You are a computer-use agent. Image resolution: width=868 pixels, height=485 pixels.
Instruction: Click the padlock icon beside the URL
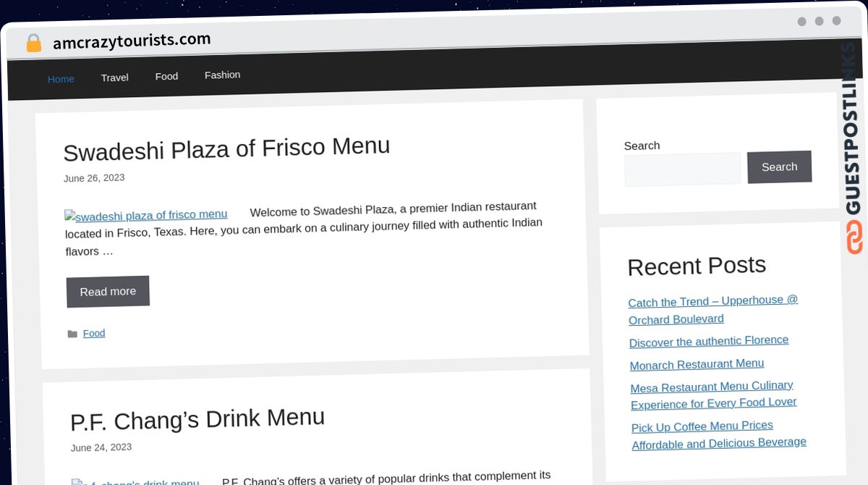tap(33, 43)
